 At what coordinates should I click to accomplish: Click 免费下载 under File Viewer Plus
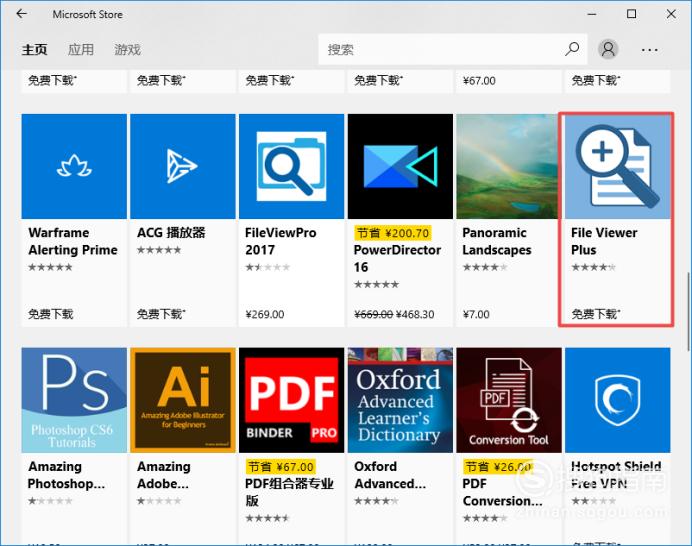pyautogui.click(x=596, y=314)
